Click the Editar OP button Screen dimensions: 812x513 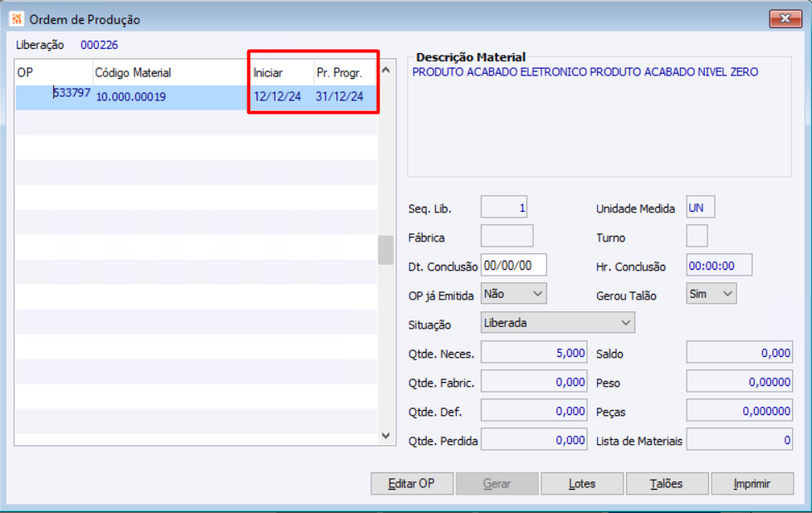pos(412,483)
